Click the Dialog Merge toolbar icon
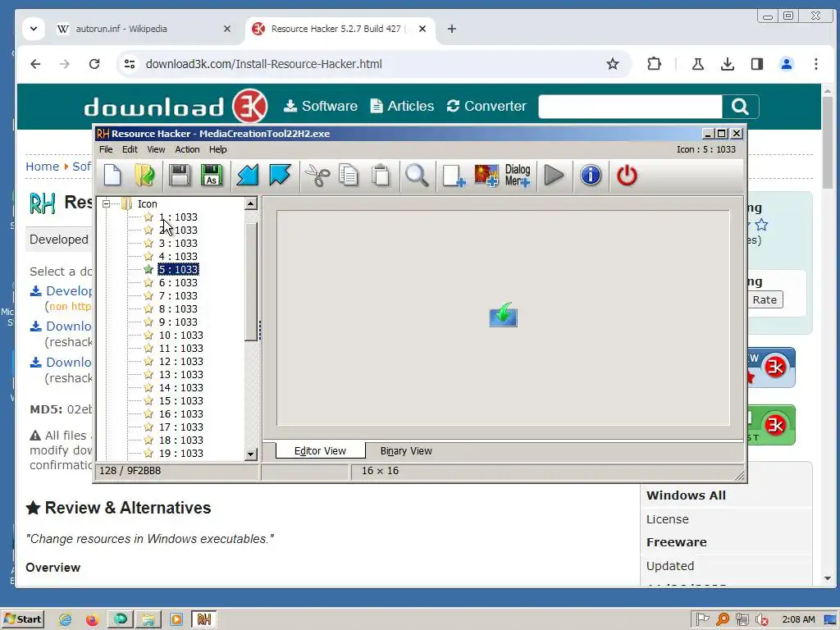 coord(518,176)
